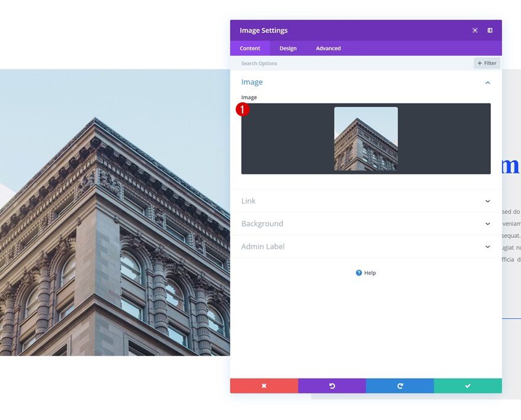Image resolution: width=521 pixels, height=420 pixels.
Task: Open the Help documentation
Action: click(x=365, y=273)
